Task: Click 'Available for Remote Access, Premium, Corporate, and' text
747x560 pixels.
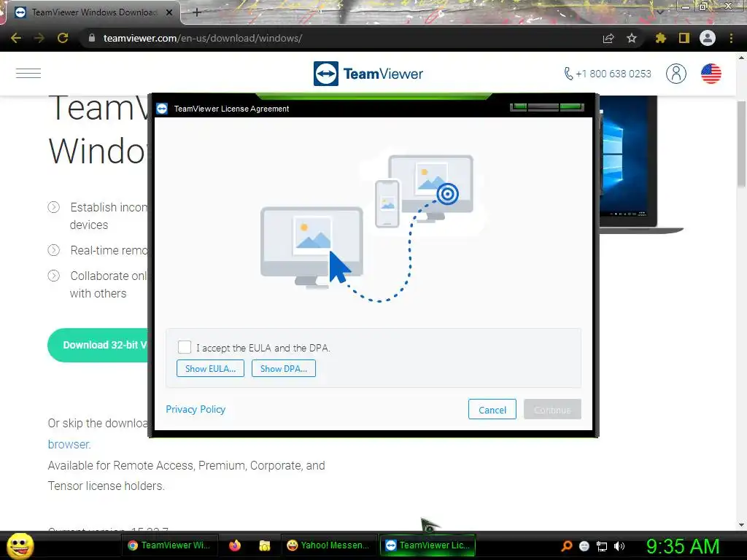Action: click(186, 465)
